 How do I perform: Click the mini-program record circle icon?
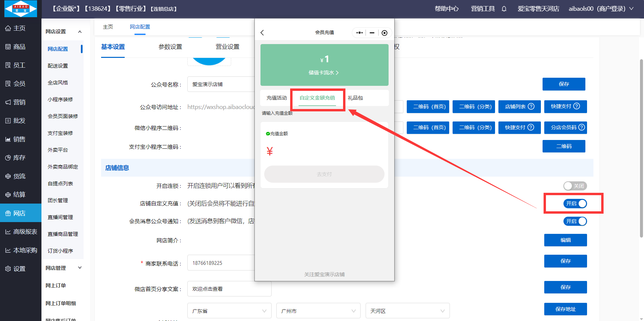coord(384,33)
